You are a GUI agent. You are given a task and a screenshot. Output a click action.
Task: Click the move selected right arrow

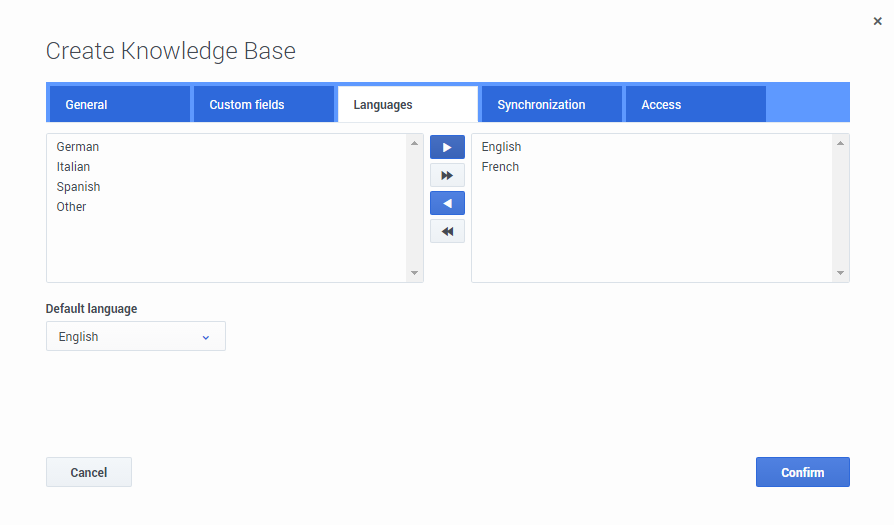click(447, 148)
